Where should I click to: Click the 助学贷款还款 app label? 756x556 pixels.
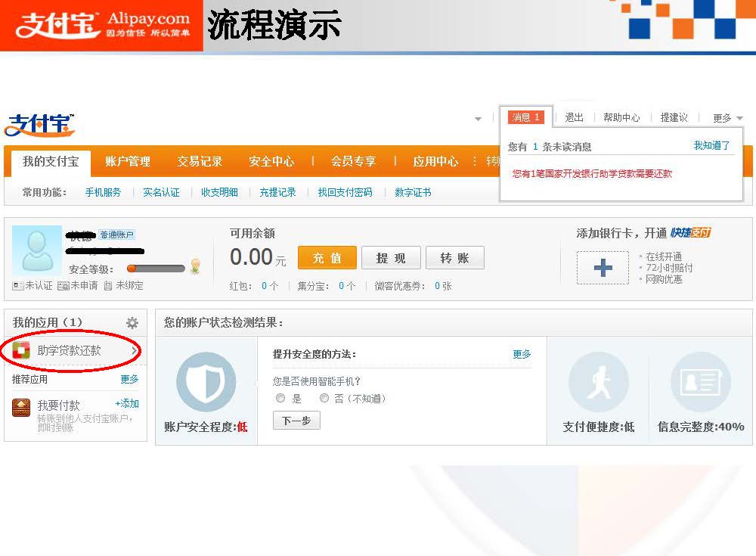pos(70,350)
